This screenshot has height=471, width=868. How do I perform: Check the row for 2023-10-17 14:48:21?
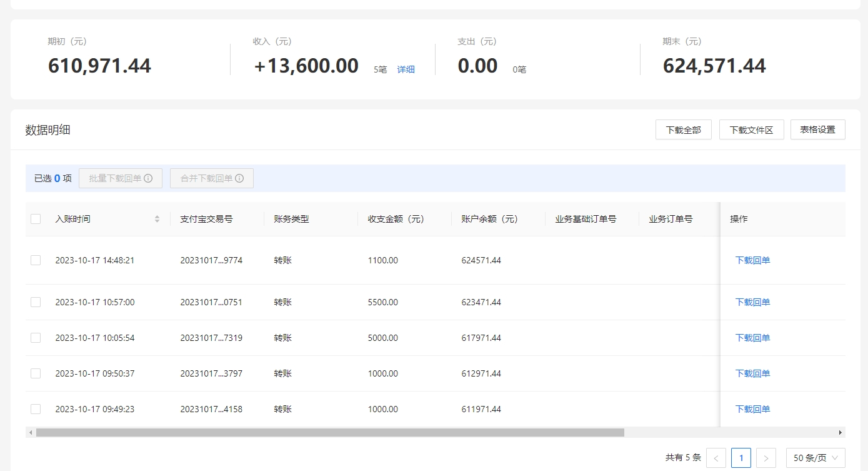36,260
